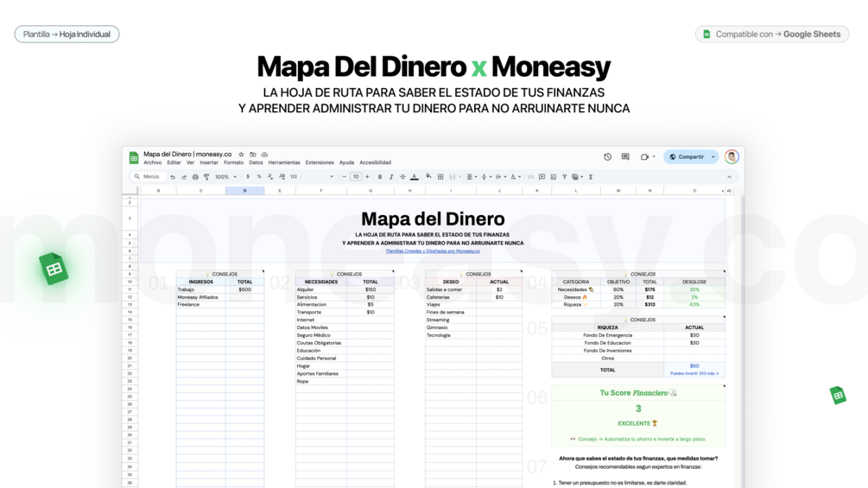Click the insert comment icon
Viewport: 868px width, 488px height.
542,177
